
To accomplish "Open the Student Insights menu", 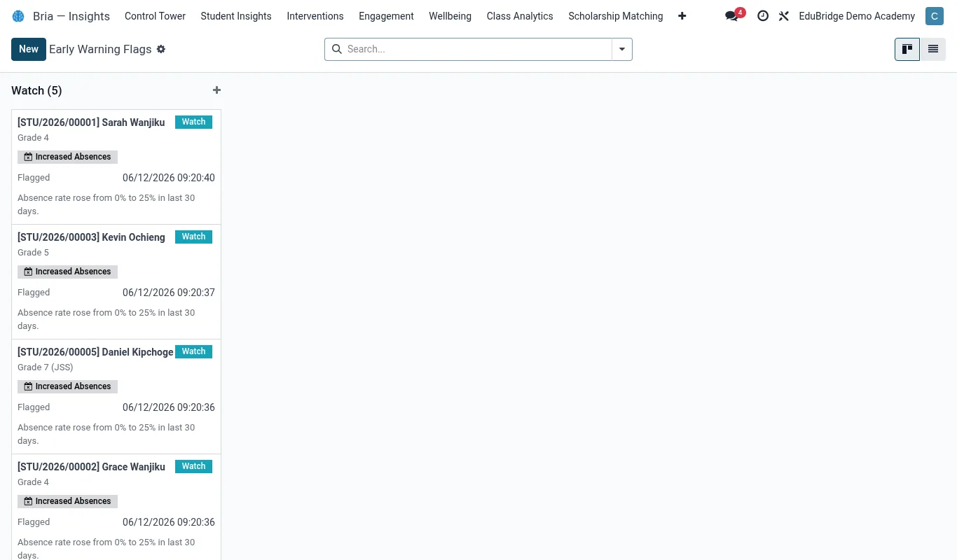I will click(236, 16).
